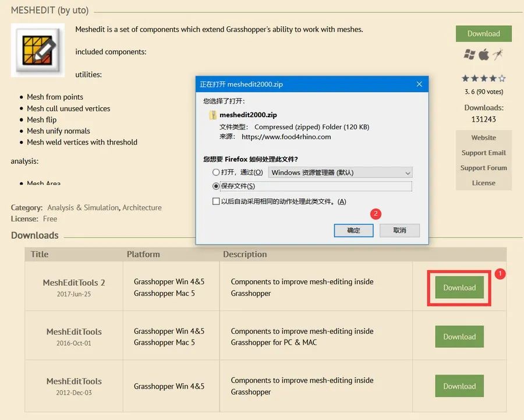524x420 pixels.
Task: Click the Mesh flip list item
Action: point(41,120)
